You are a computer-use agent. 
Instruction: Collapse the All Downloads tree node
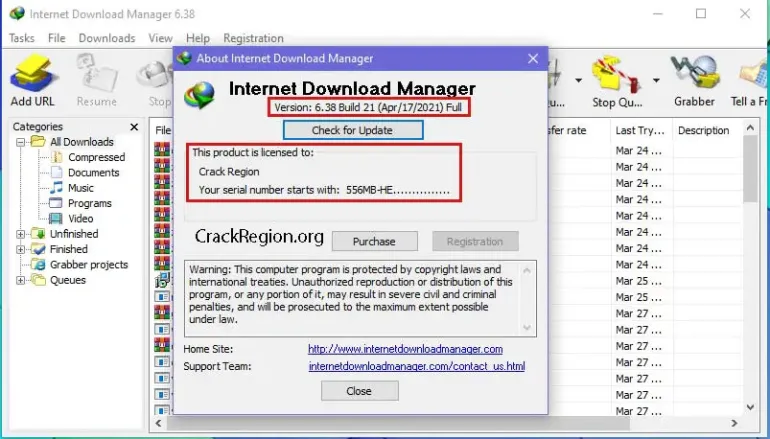point(20,142)
